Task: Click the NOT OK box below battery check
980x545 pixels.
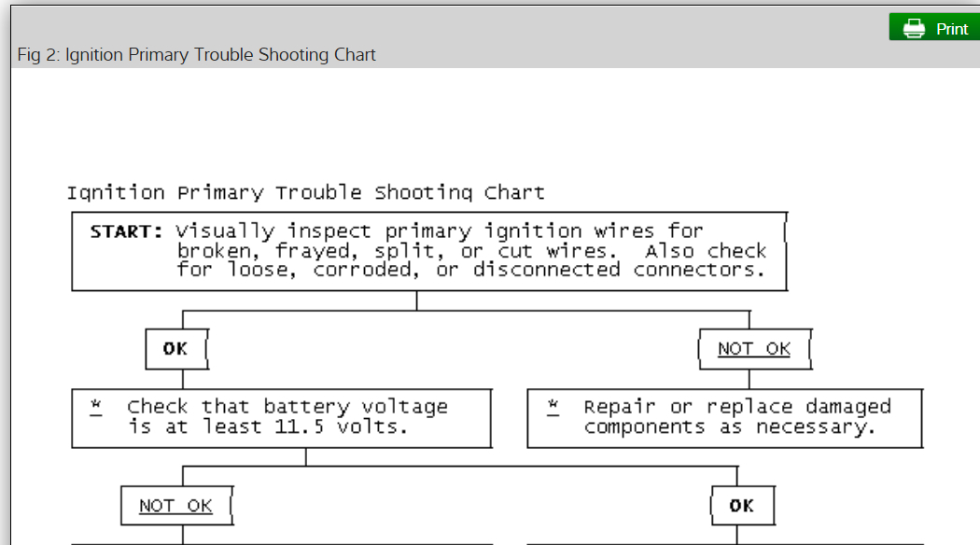Action: 177,506
